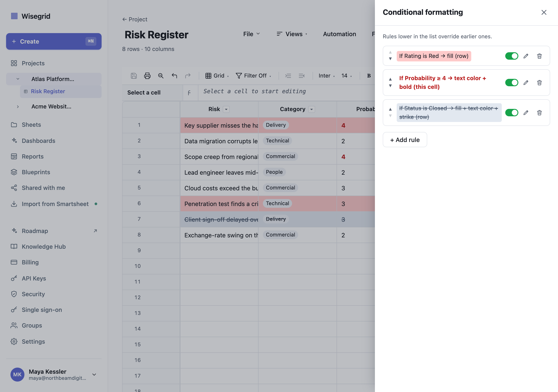Disable the Rating is Red rule toggle
558x392 pixels.
point(512,56)
